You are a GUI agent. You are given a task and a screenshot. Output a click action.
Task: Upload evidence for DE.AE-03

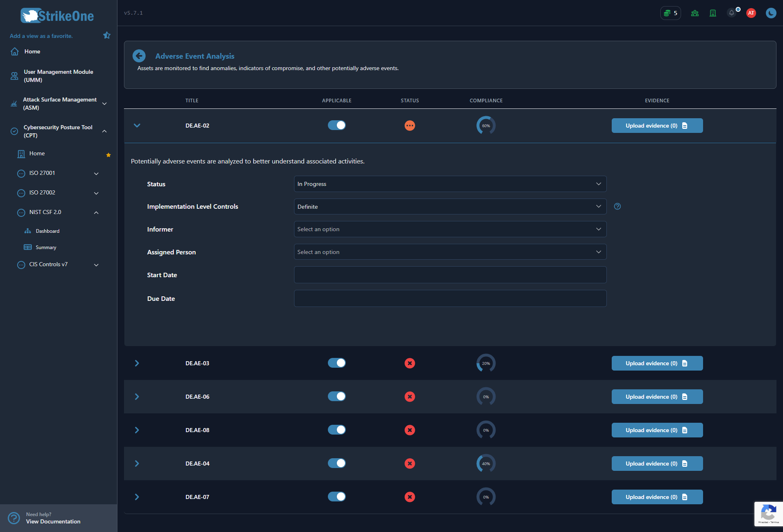pos(657,363)
